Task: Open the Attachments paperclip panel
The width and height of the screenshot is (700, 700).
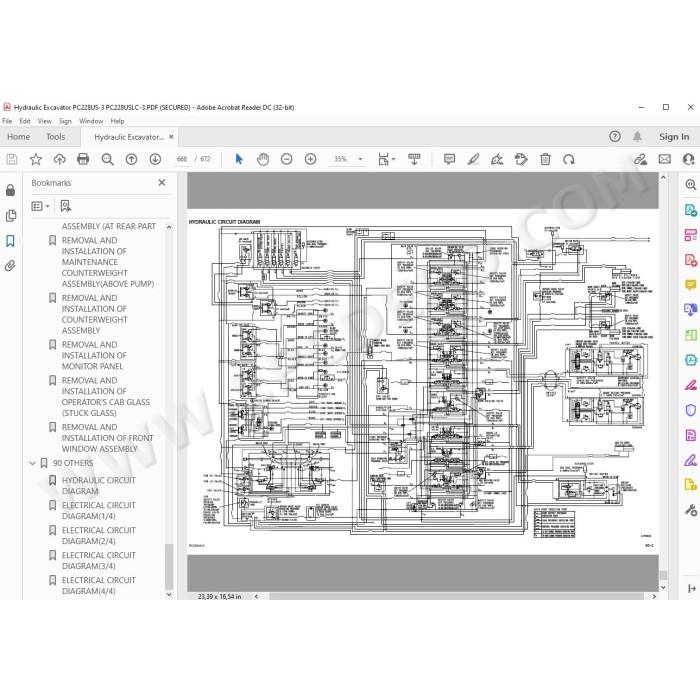Action: (10, 267)
